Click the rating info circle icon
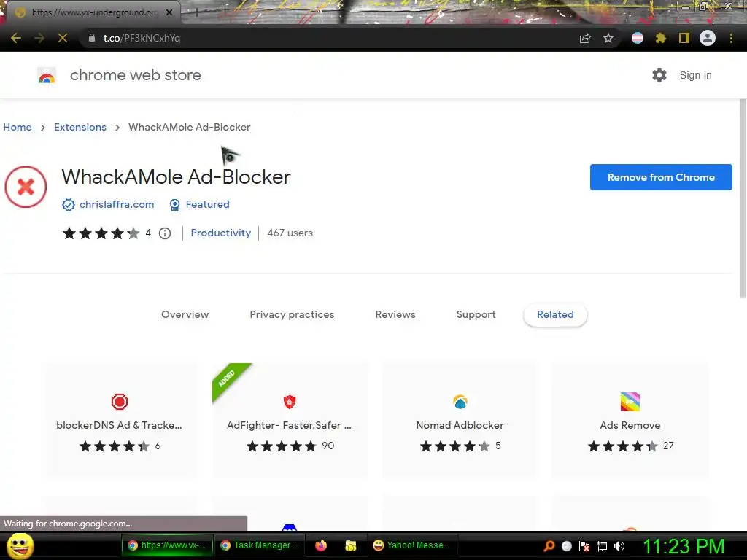This screenshot has height=560, width=747. point(165,233)
